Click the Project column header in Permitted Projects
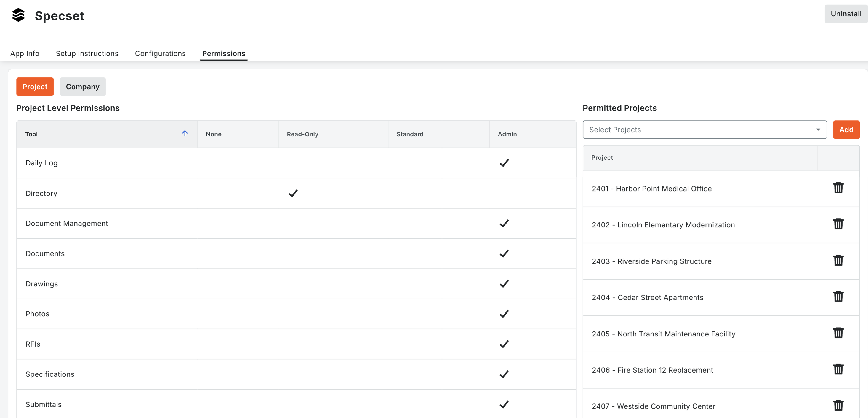868x418 pixels. point(700,158)
